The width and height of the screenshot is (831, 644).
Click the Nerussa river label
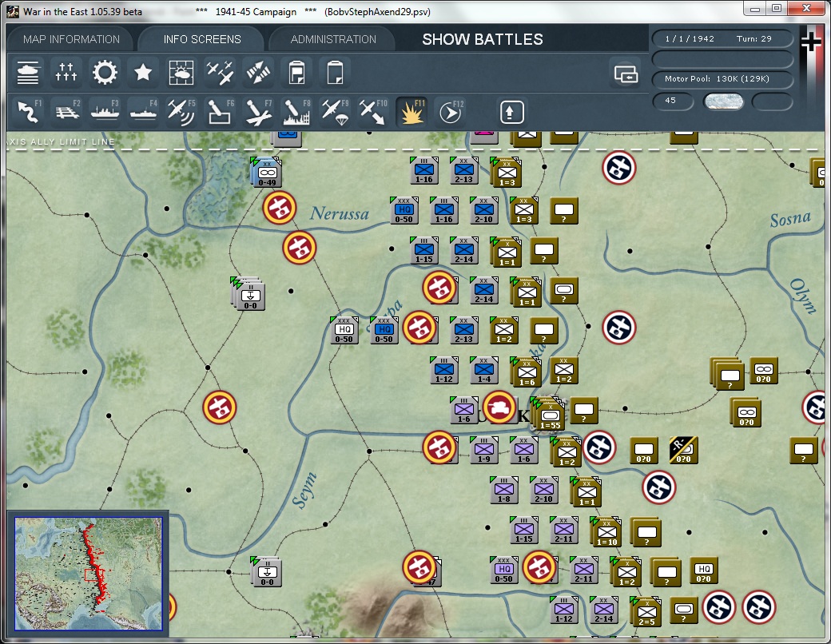[339, 213]
